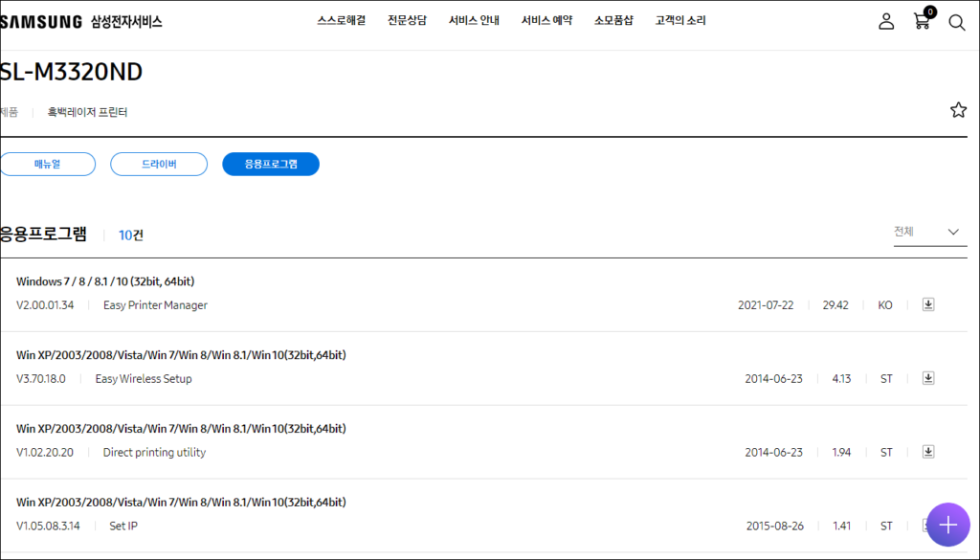
Task: Download Easy Wireless Setup file
Action: 927,378
